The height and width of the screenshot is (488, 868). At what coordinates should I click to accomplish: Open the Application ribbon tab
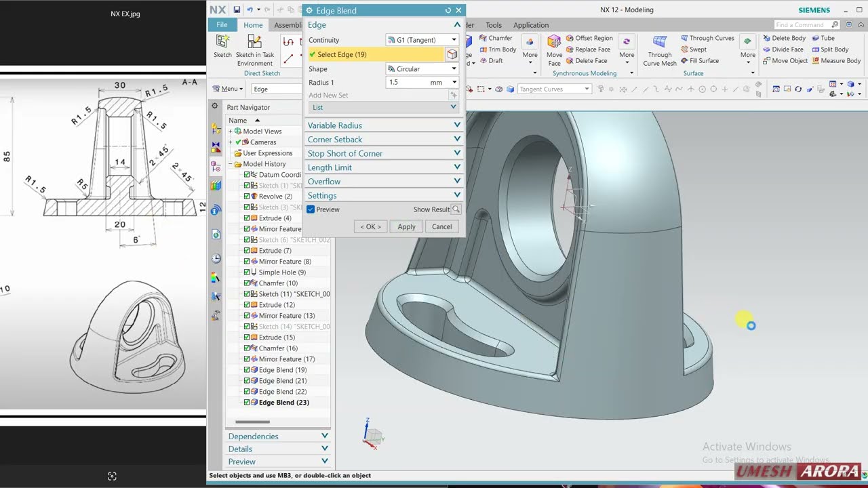(x=531, y=25)
